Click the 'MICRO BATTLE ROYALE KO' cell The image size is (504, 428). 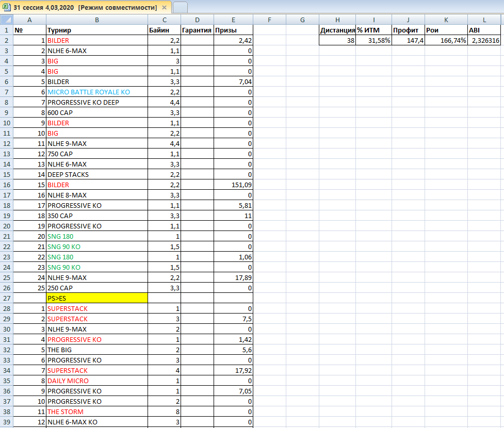tap(97, 92)
